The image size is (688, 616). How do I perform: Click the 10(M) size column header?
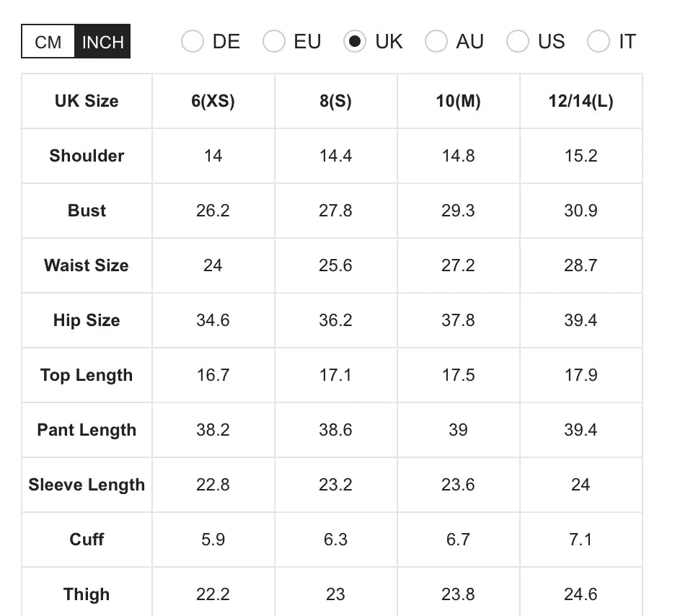tap(458, 101)
